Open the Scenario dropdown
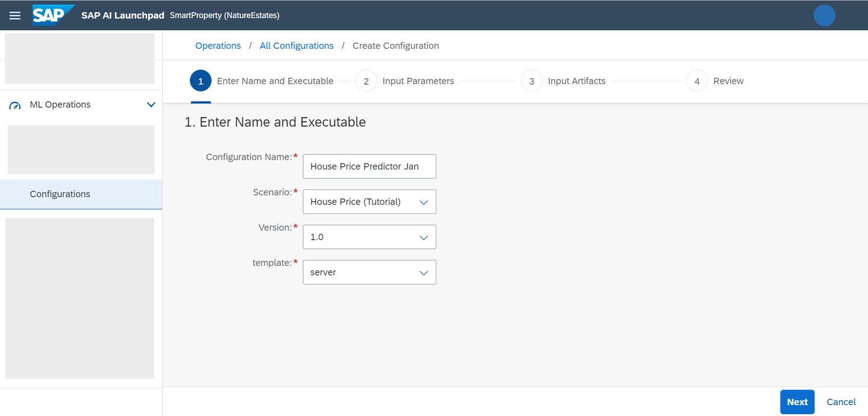The height and width of the screenshot is (416, 868). tap(369, 201)
